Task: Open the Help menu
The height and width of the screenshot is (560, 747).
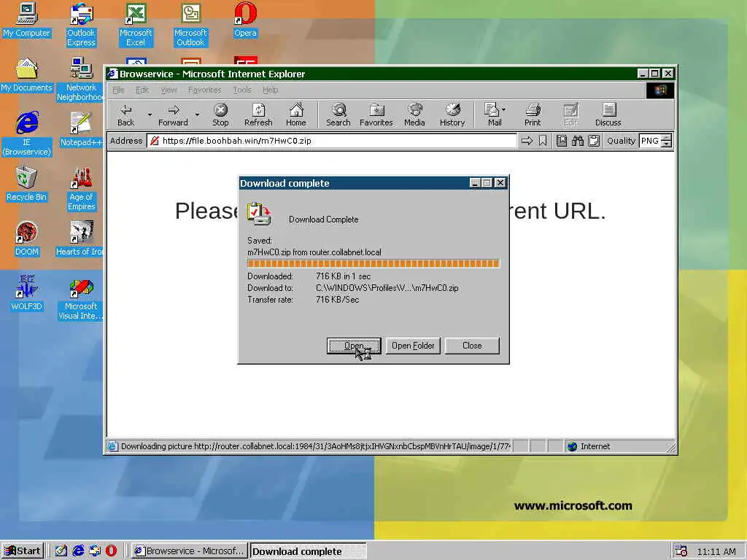Action: (270, 90)
